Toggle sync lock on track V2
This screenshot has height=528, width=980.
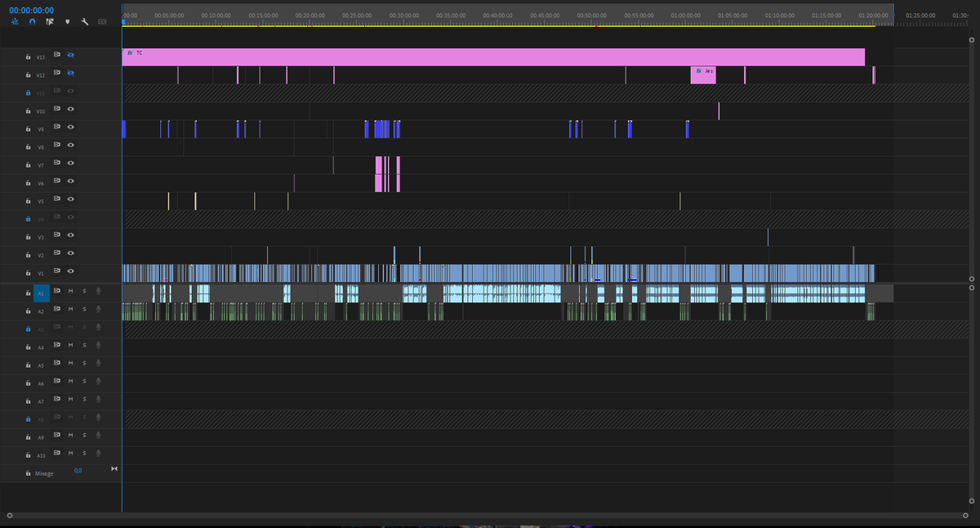57,253
